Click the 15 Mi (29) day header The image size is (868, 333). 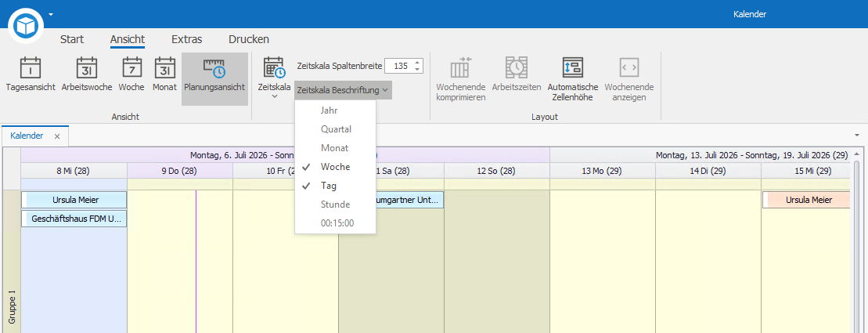[806, 172]
